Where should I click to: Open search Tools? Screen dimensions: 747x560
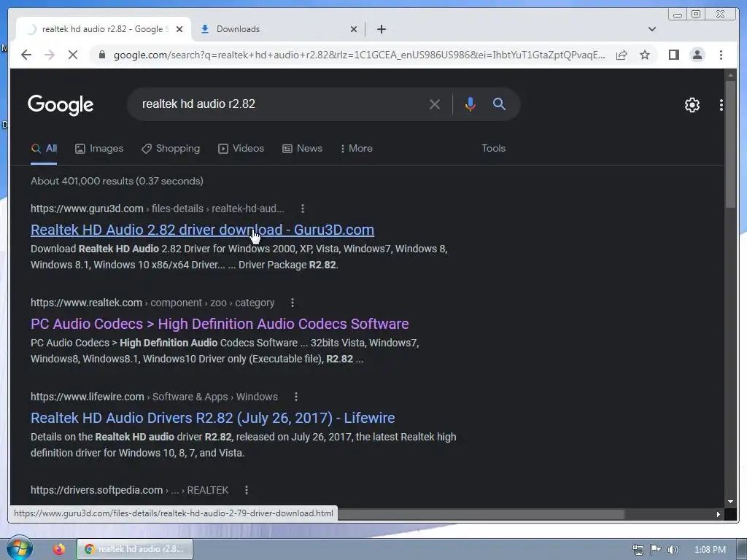tap(494, 149)
